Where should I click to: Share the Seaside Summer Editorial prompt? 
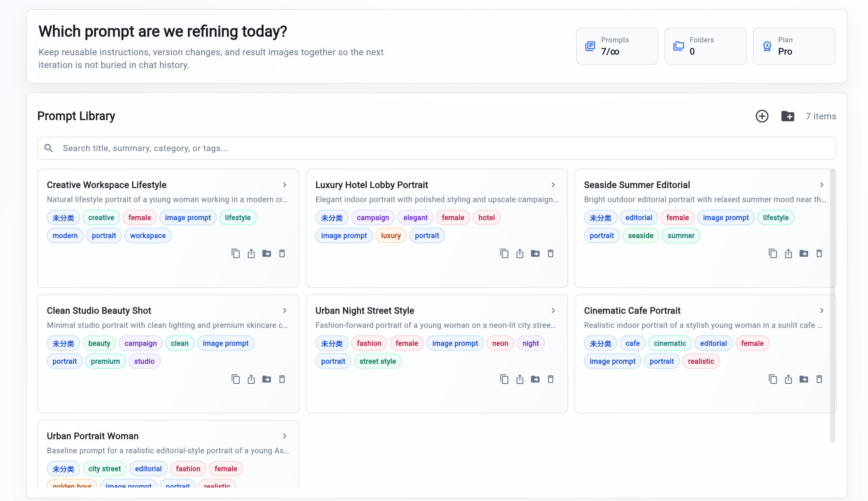tap(788, 254)
